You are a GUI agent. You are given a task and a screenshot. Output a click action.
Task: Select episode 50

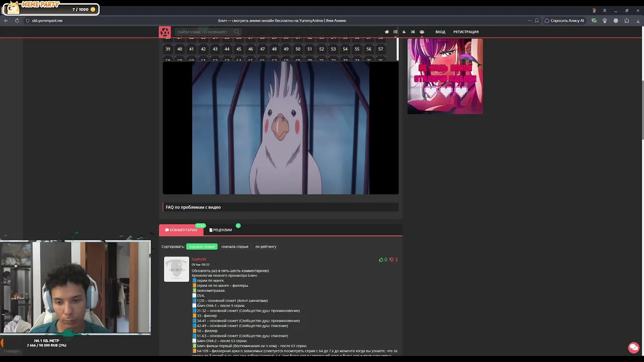coord(298,49)
